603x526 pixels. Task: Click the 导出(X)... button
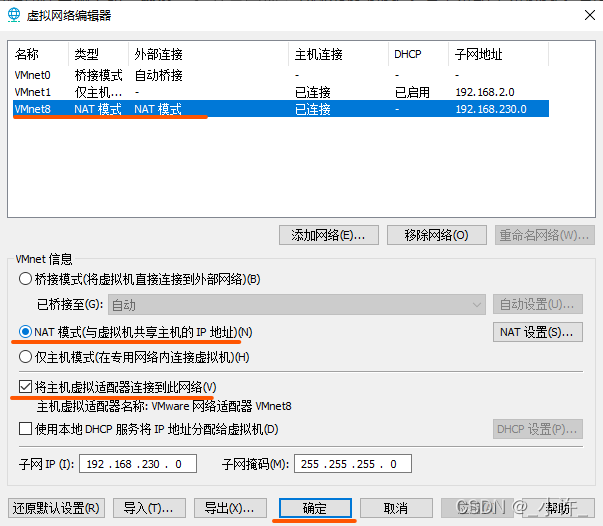tap(230, 508)
